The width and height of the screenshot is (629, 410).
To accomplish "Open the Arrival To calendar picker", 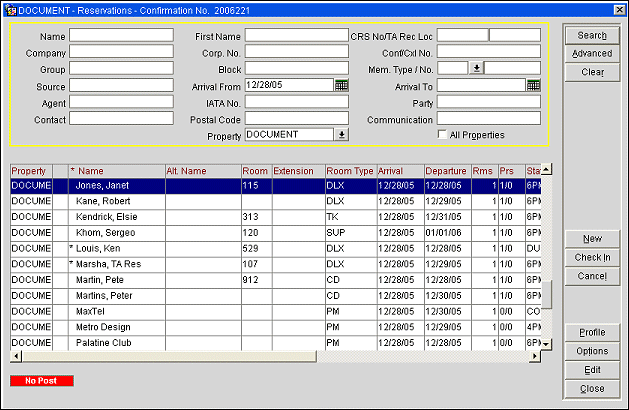I will [534, 85].
